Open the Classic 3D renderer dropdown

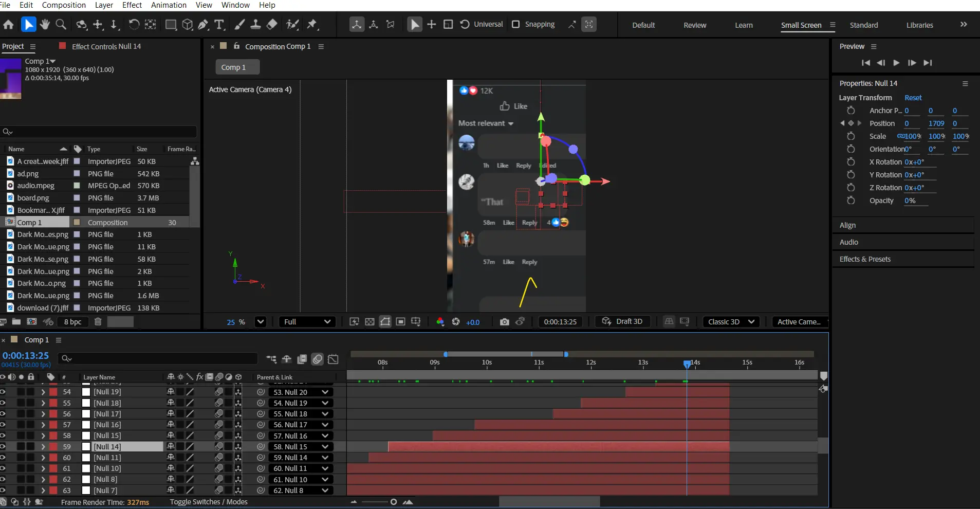coord(731,322)
